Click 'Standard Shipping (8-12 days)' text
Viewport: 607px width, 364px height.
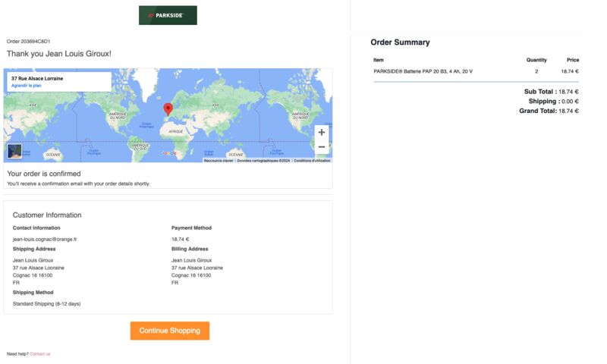46,304
